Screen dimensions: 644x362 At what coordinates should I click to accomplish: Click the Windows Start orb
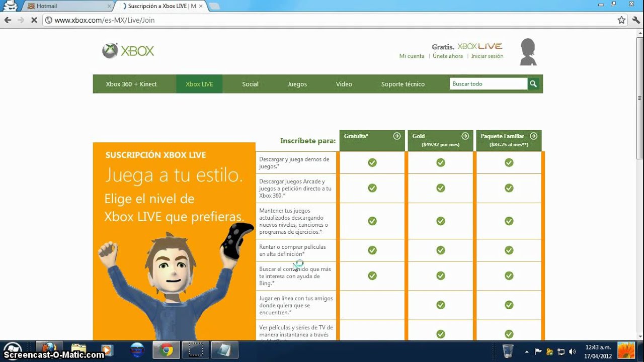tap(13, 350)
